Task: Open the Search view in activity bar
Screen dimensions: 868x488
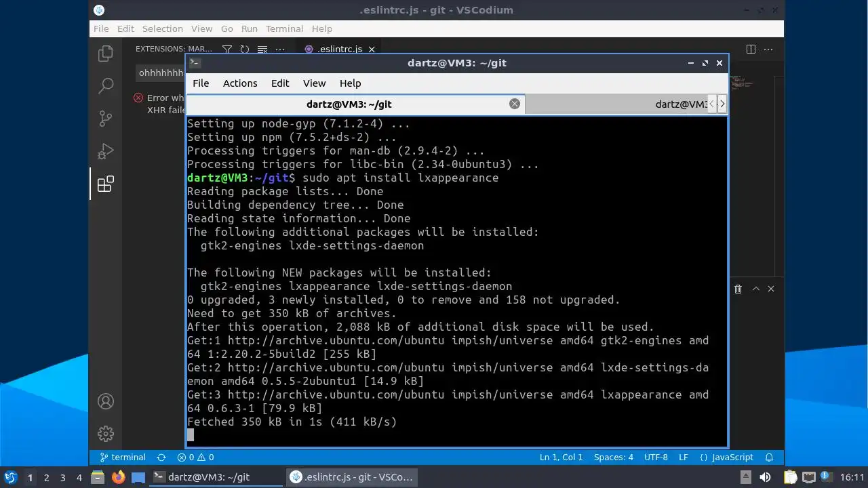Action: (105, 86)
